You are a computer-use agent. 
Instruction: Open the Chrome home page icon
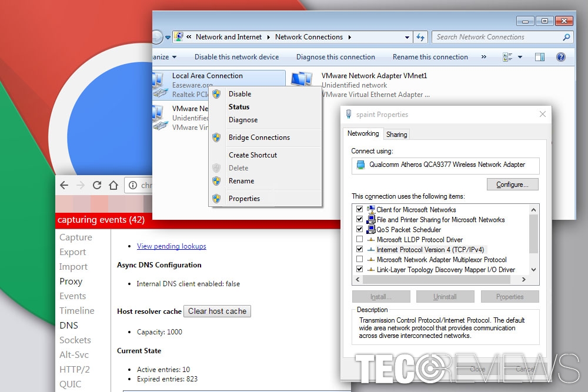pyautogui.click(x=113, y=185)
